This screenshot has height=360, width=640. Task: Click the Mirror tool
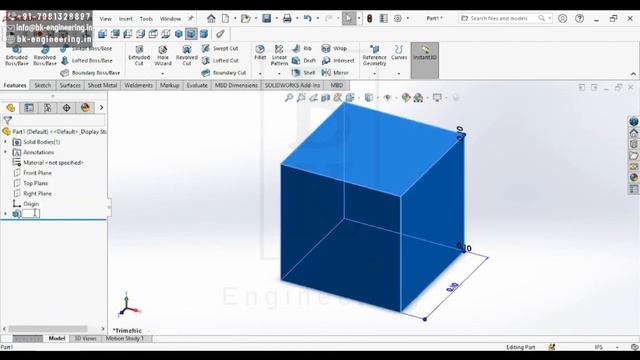(x=335, y=73)
